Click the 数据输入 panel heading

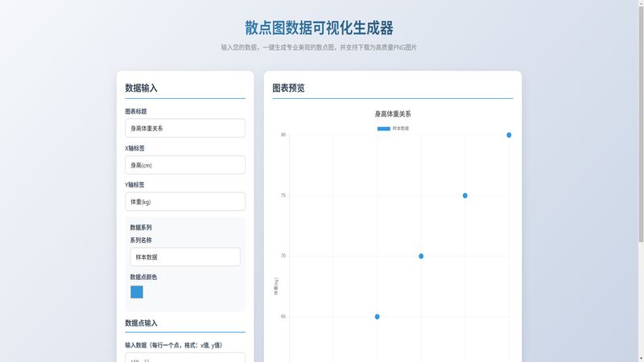tap(142, 88)
